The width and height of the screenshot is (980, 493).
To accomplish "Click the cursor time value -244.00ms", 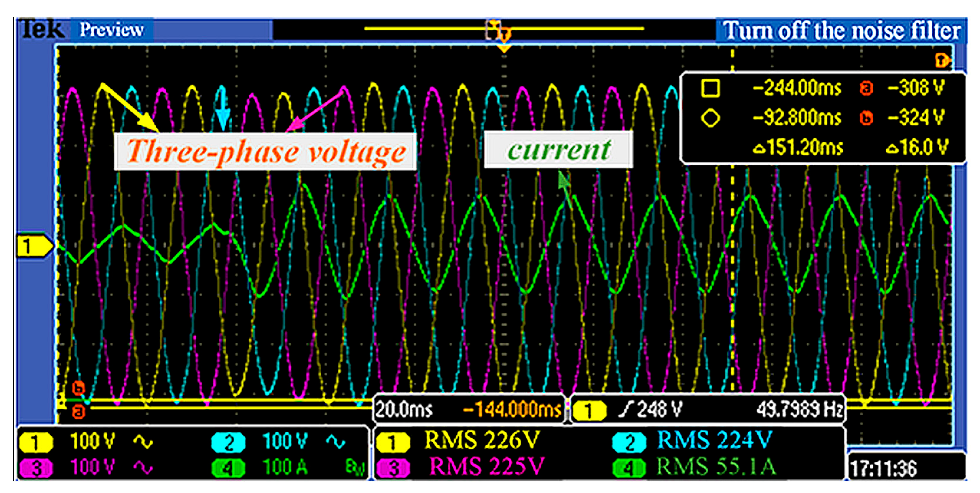I will pos(797,88).
